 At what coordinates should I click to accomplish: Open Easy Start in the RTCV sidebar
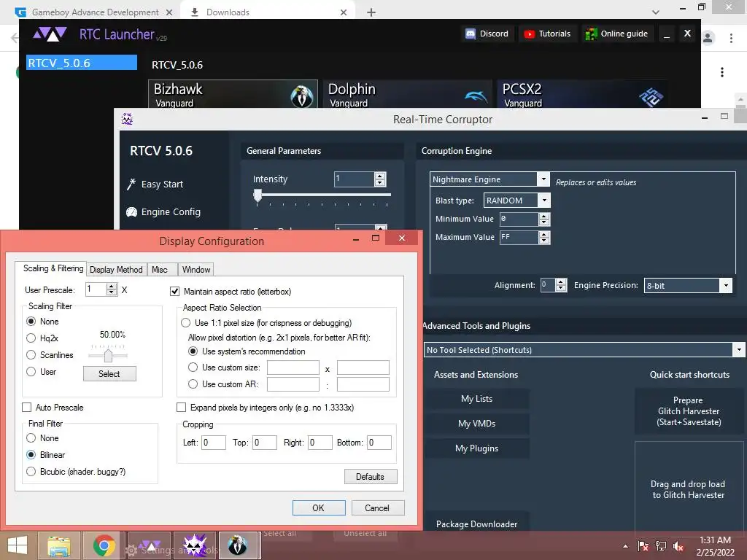155,184
